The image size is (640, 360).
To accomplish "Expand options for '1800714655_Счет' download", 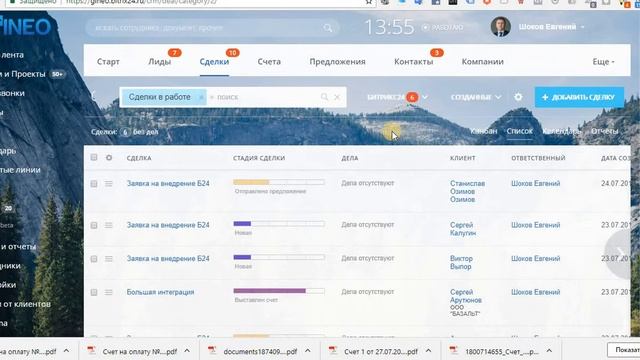I will [x=549, y=351].
